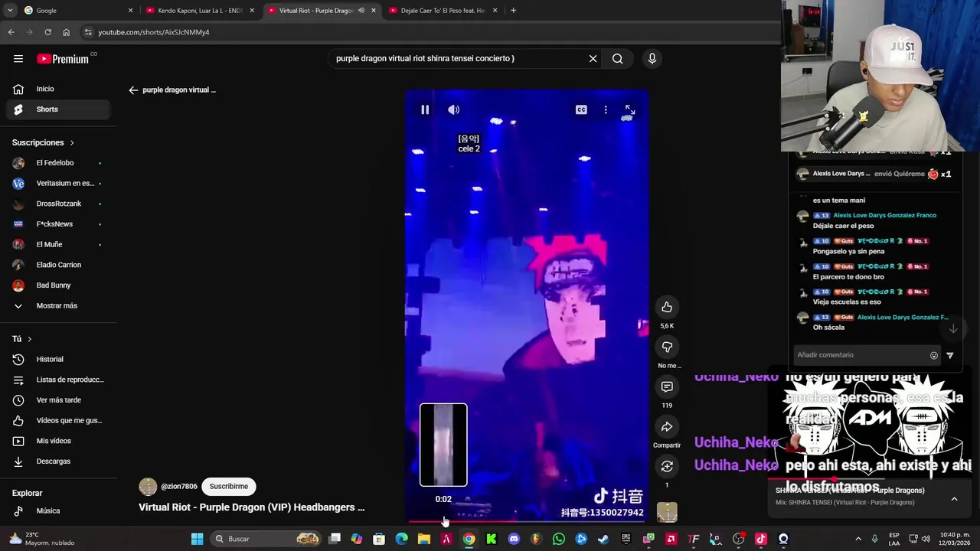Like this Short with thumbs up
980x551 pixels.
click(x=667, y=307)
